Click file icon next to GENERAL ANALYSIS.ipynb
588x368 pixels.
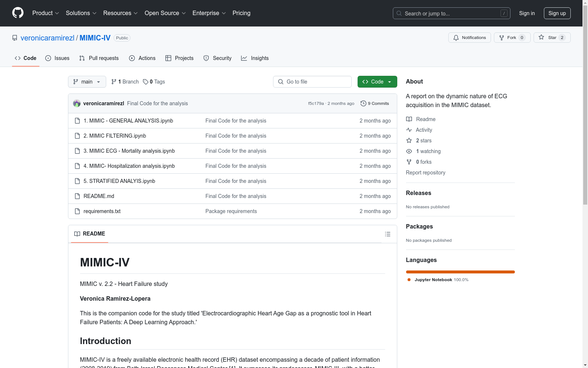tap(77, 121)
